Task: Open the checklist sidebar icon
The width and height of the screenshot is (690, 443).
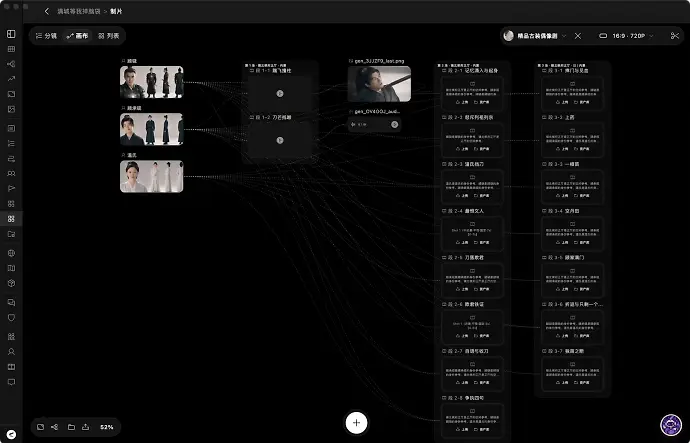Action: [x=11, y=143]
